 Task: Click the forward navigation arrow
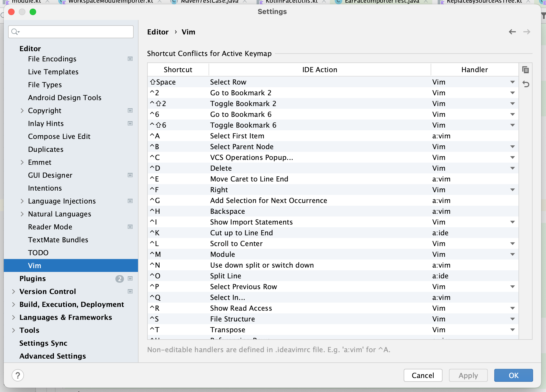coord(527,32)
